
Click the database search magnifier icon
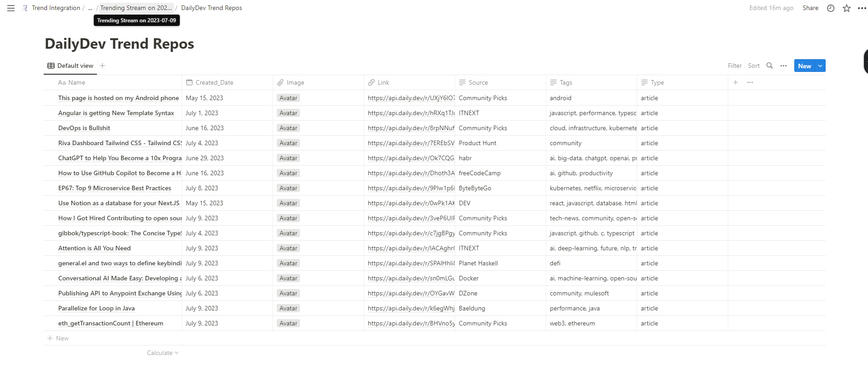pos(770,66)
